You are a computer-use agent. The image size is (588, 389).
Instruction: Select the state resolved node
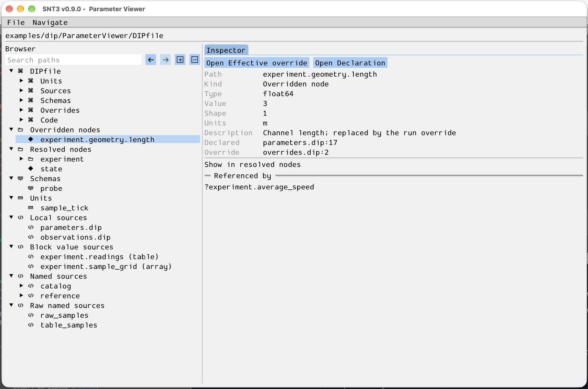click(51, 169)
